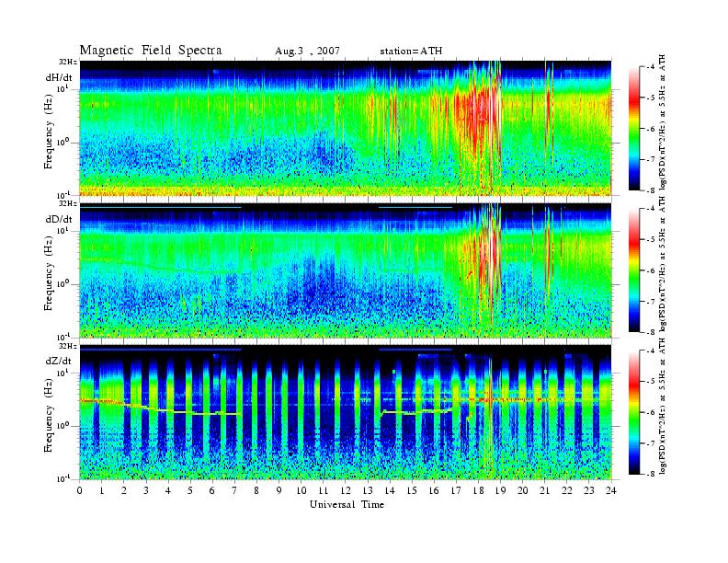Click hour tick label 0 on time axis
This screenshot has width=728, height=563.
pyautogui.click(x=80, y=490)
